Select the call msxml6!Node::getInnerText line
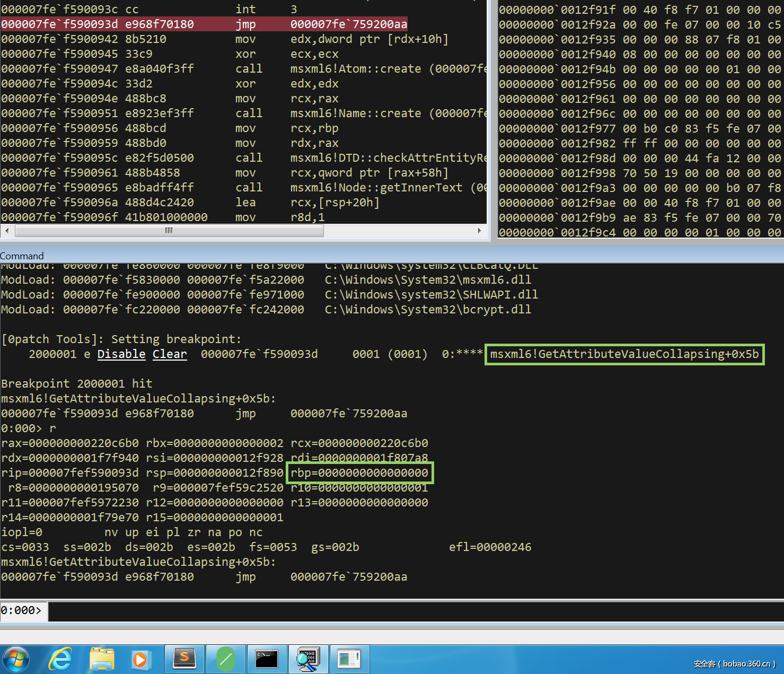This screenshot has height=674, width=784. [x=244, y=187]
